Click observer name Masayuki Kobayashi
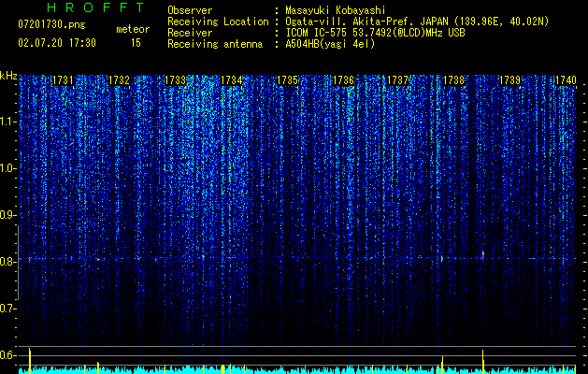The image size is (588, 374). tap(335, 10)
